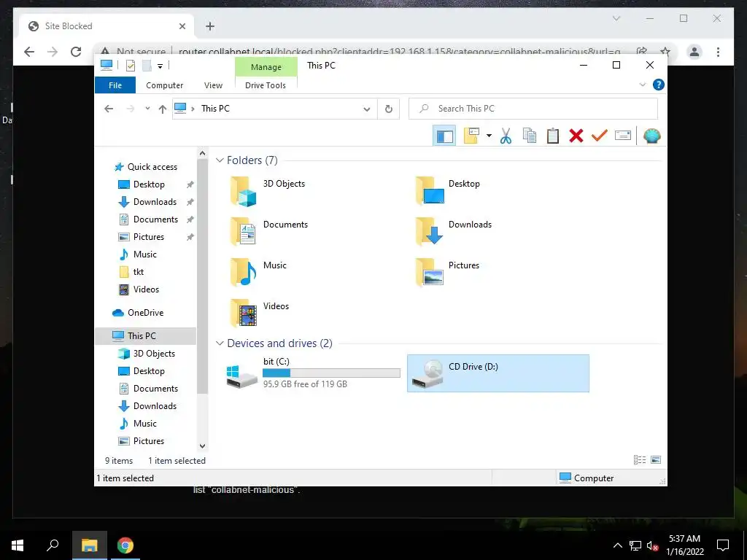747x560 pixels.
Task: Select the Pictures folder in main pane
Action: 447,273
